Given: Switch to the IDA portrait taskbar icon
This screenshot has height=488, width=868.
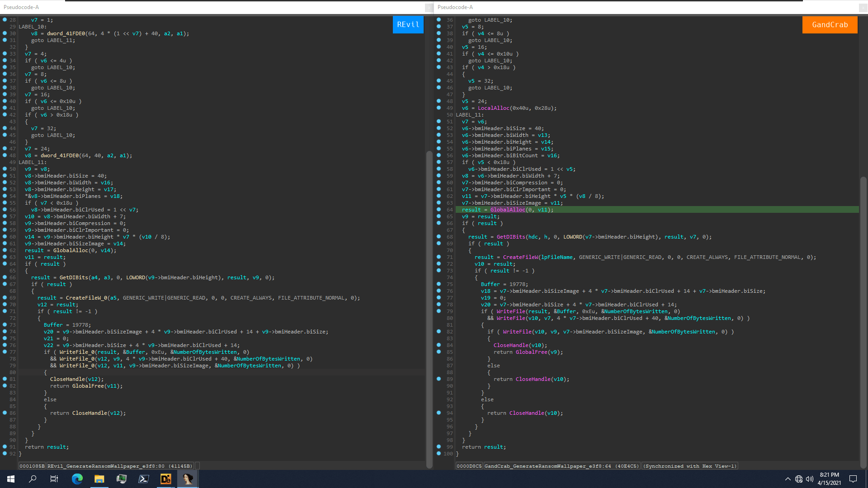Looking at the screenshot, I should coord(188,479).
